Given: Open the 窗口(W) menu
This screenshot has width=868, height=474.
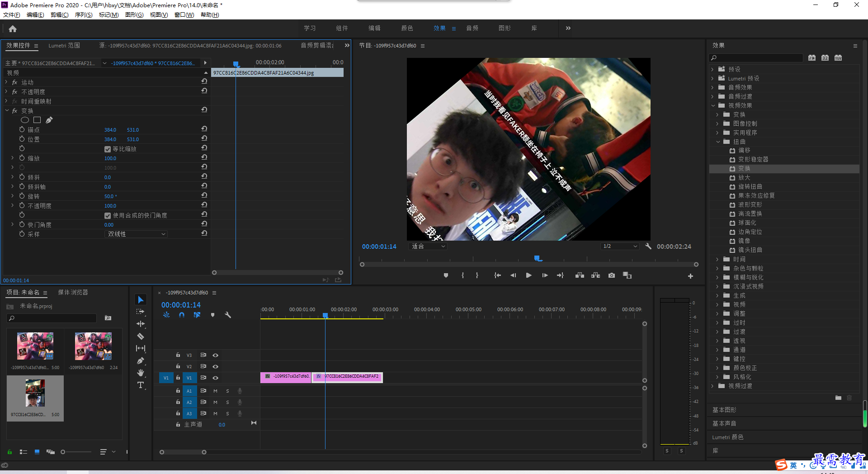Looking at the screenshot, I should 184,15.
